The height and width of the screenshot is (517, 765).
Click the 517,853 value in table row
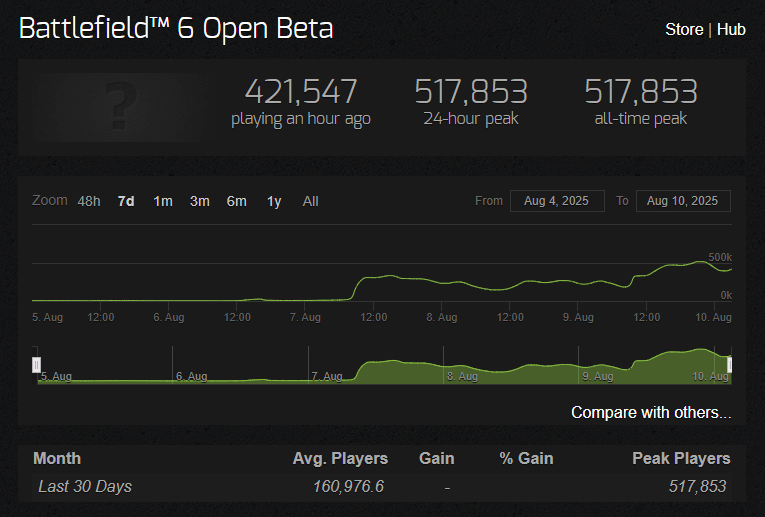(697, 486)
